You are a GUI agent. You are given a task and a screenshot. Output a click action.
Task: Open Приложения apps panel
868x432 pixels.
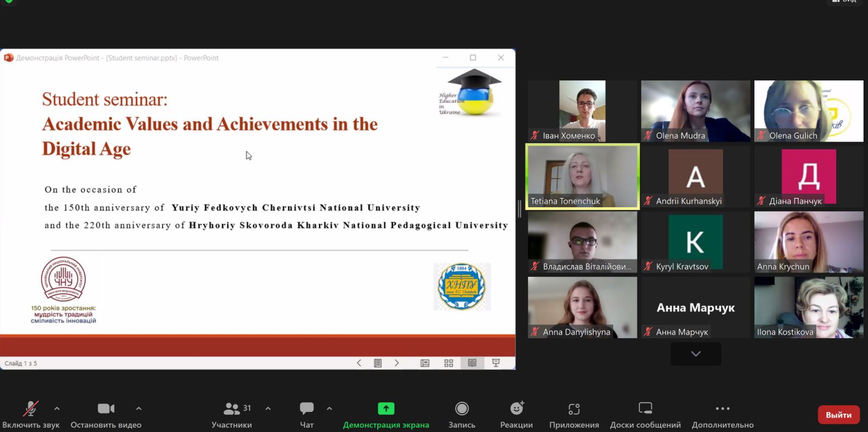pyautogui.click(x=574, y=415)
